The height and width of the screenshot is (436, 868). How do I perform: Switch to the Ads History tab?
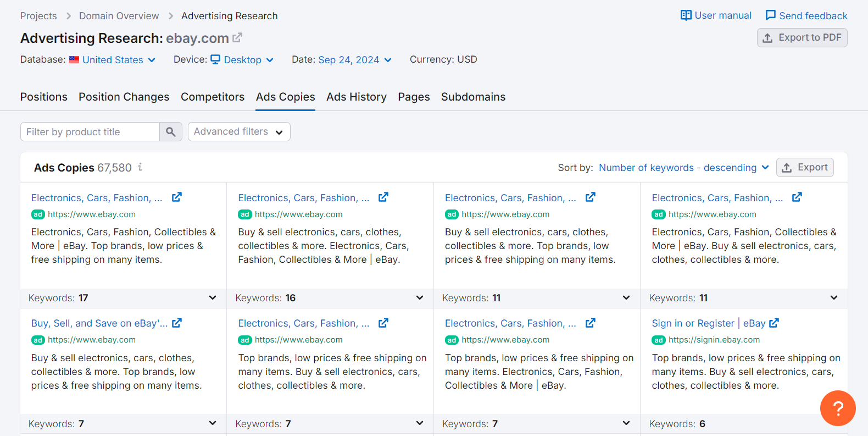(x=357, y=97)
